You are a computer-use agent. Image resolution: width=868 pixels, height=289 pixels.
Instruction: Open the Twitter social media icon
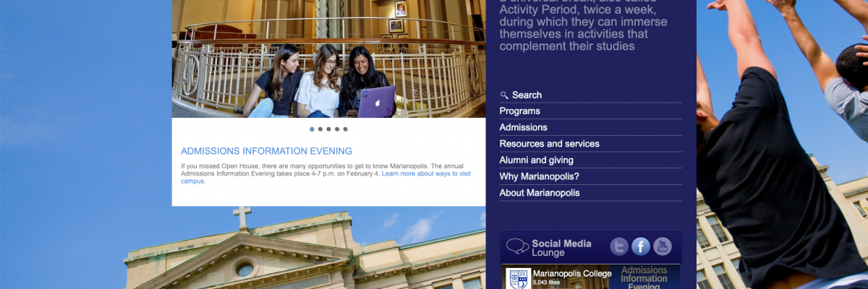point(619,246)
